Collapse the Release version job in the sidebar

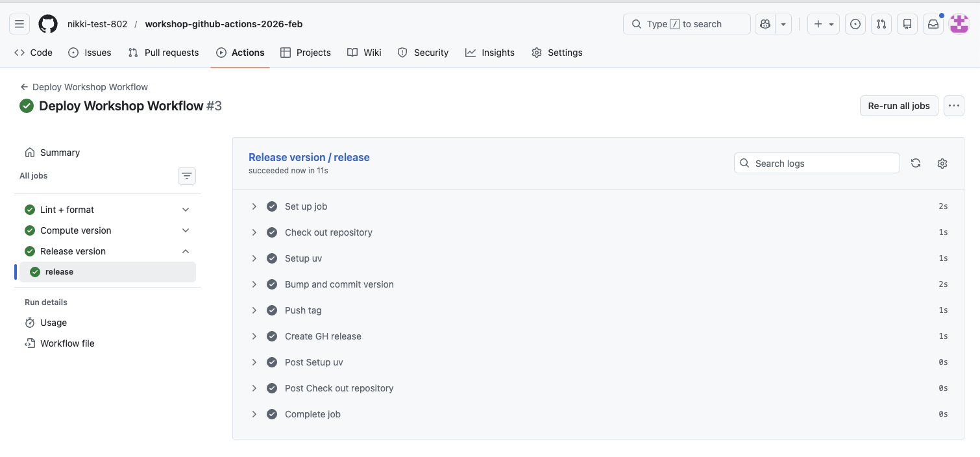point(186,251)
